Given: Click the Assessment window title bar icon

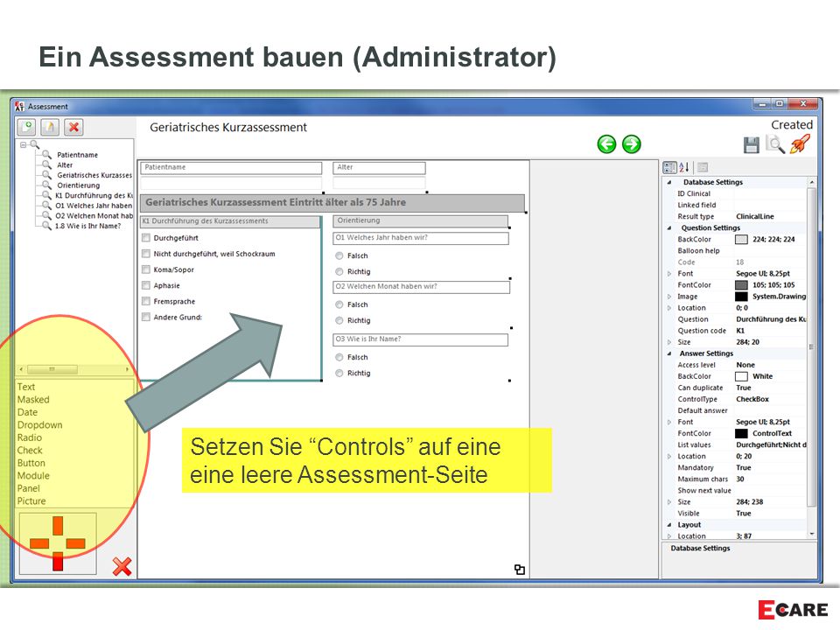Looking at the screenshot, I should 20,106.
